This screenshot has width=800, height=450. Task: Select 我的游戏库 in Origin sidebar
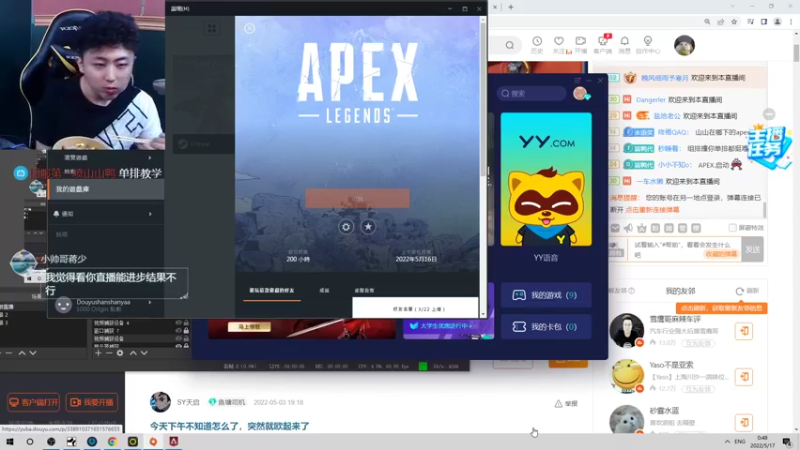pyautogui.click(x=106, y=189)
